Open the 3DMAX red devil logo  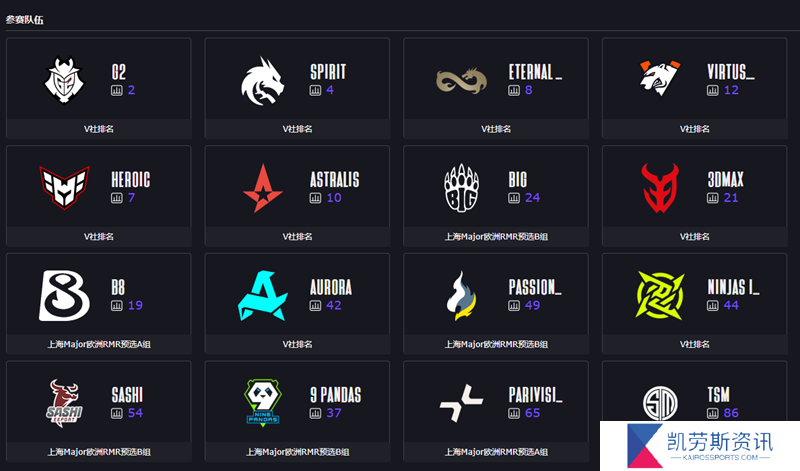pos(660,188)
